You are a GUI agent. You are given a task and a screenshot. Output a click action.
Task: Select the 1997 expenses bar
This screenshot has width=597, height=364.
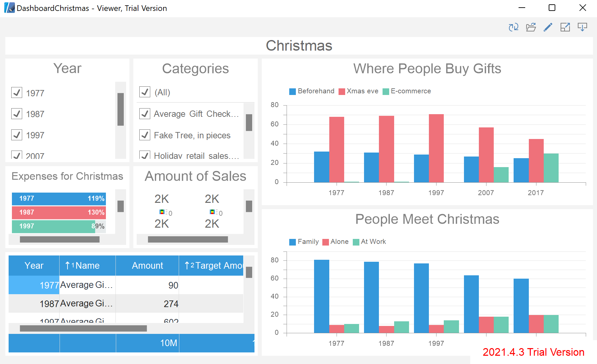pyautogui.click(x=54, y=226)
